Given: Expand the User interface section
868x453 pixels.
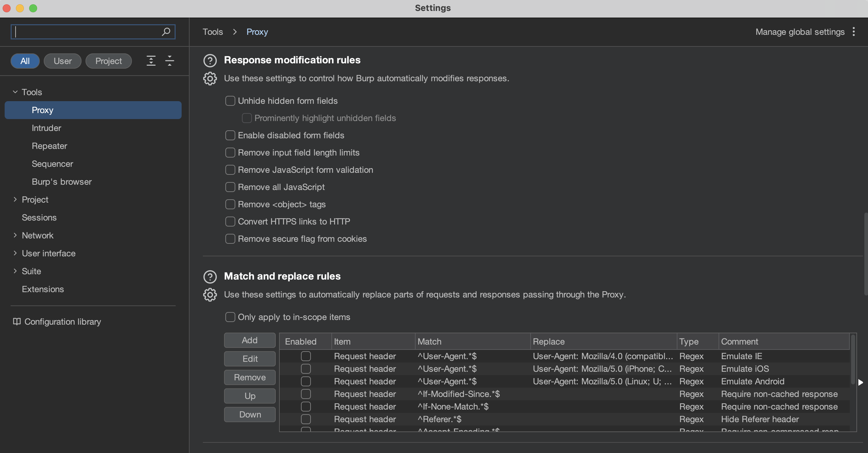Looking at the screenshot, I should click(15, 253).
